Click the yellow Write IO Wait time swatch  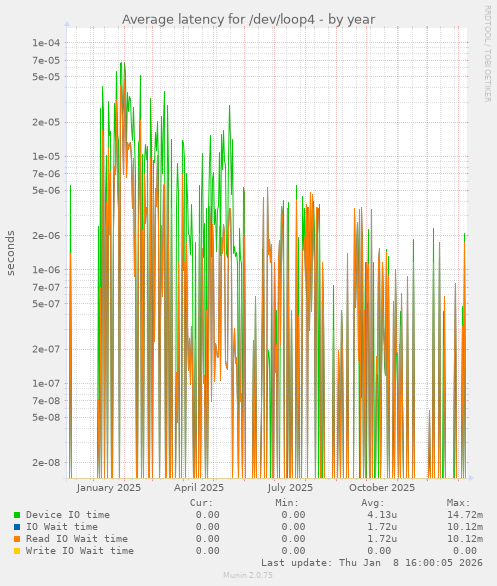point(17,551)
